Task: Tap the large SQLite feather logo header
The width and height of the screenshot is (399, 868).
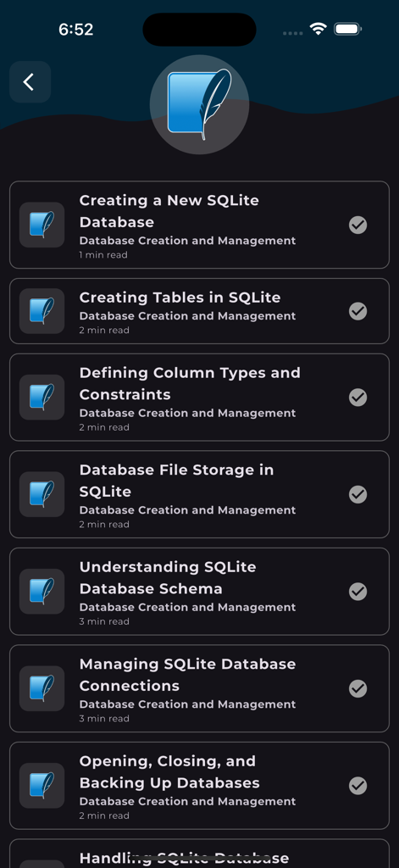Action: [199, 104]
